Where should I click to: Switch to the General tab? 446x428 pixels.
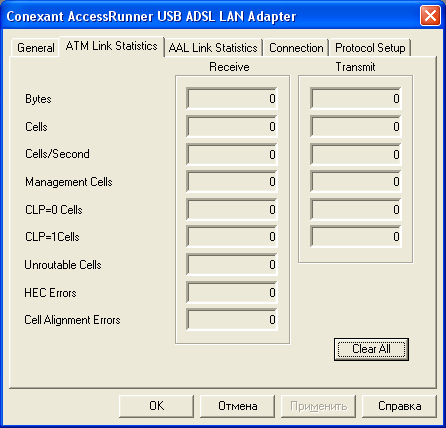pos(35,48)
